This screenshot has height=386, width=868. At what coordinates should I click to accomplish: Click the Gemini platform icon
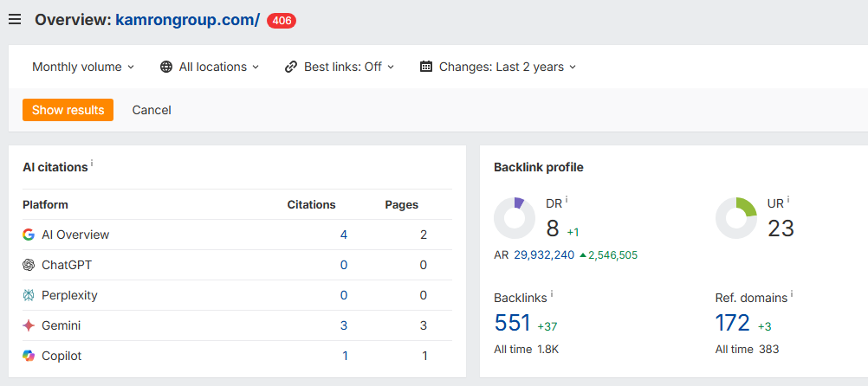pyautogui.click(x=29, y=325)
